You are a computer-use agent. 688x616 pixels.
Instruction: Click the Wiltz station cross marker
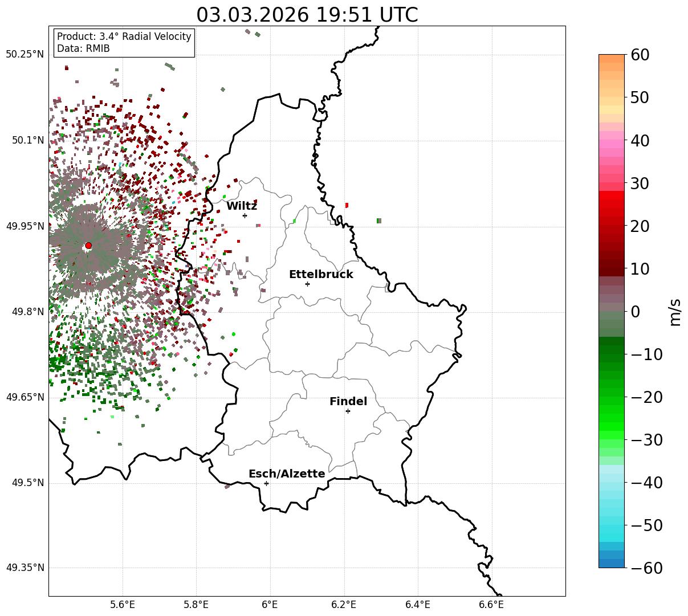[x=245, y=215]
